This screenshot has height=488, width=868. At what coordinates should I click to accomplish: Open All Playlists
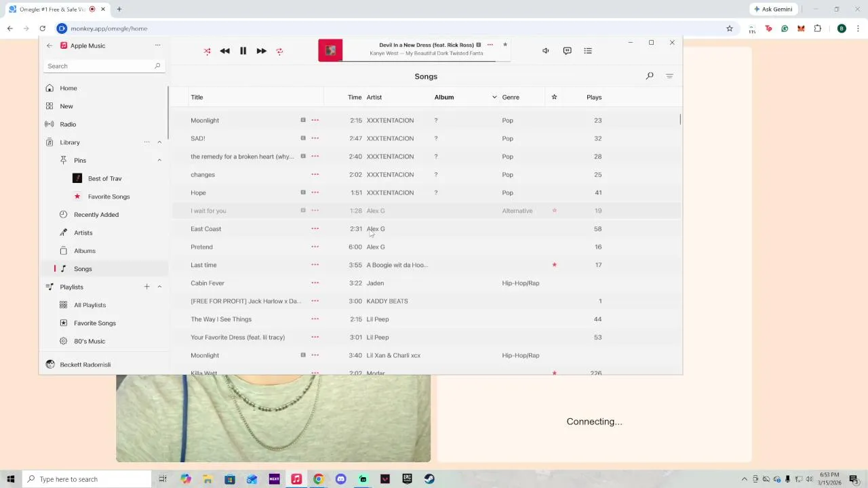click(x=90, y=305)
